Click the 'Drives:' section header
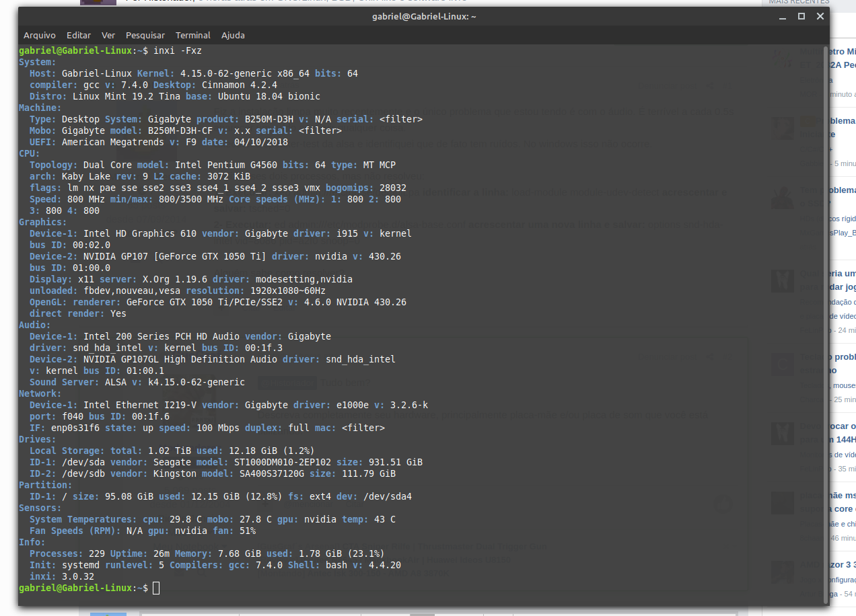The image size is (856, 616). [38, 439]
